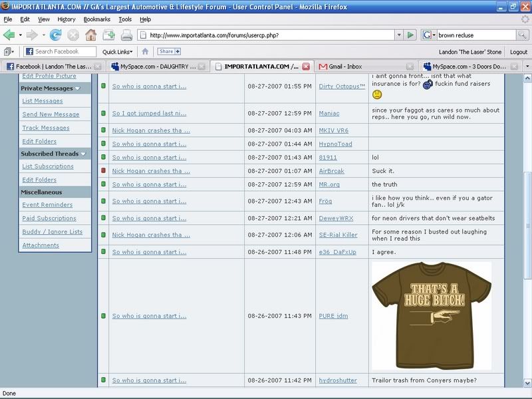This screenshot has width=532, height=399.
Task: Open the Send New Message link
Action: coord(51,114)
